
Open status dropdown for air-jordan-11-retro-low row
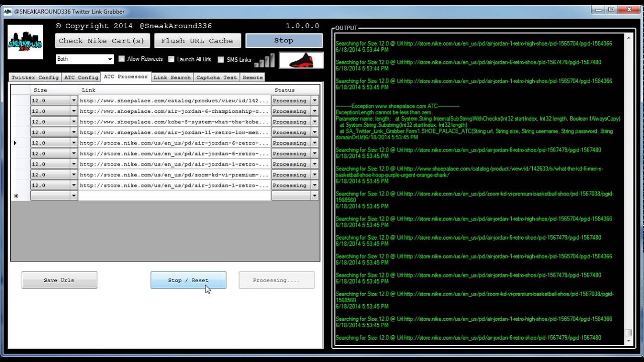(315, 132)
